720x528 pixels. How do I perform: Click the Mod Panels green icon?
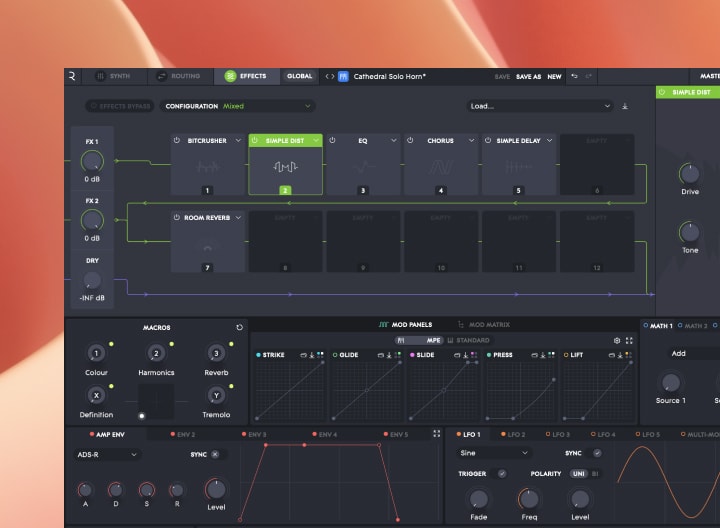click(384, 325)
